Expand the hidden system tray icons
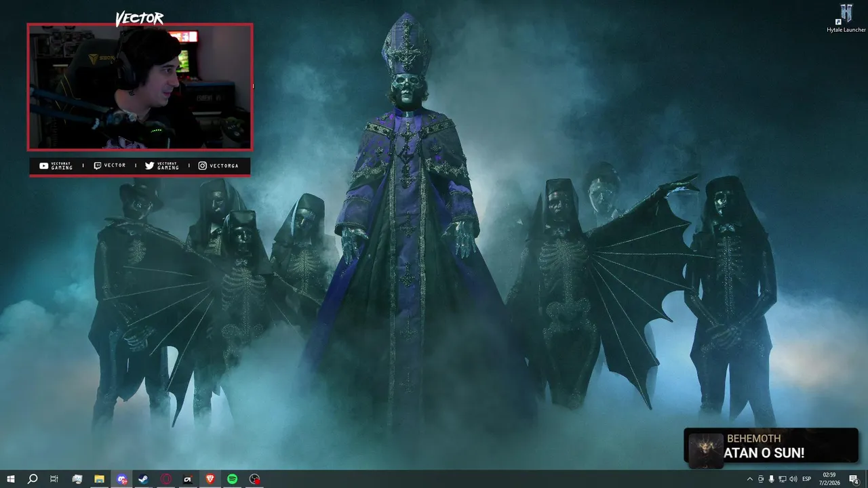Viewport: 868px width, 488px height. 749,479
